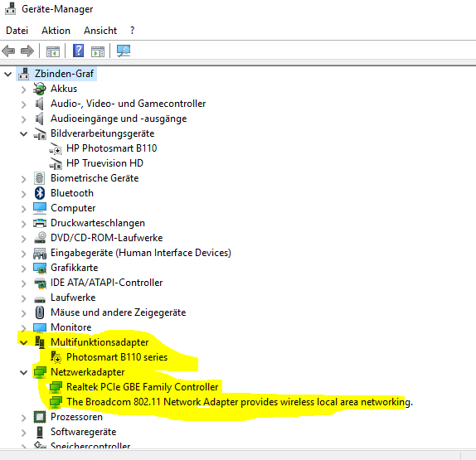476x460 pixels.
Task: Click the show/hide action pane icon
Action: click(98, 51)
